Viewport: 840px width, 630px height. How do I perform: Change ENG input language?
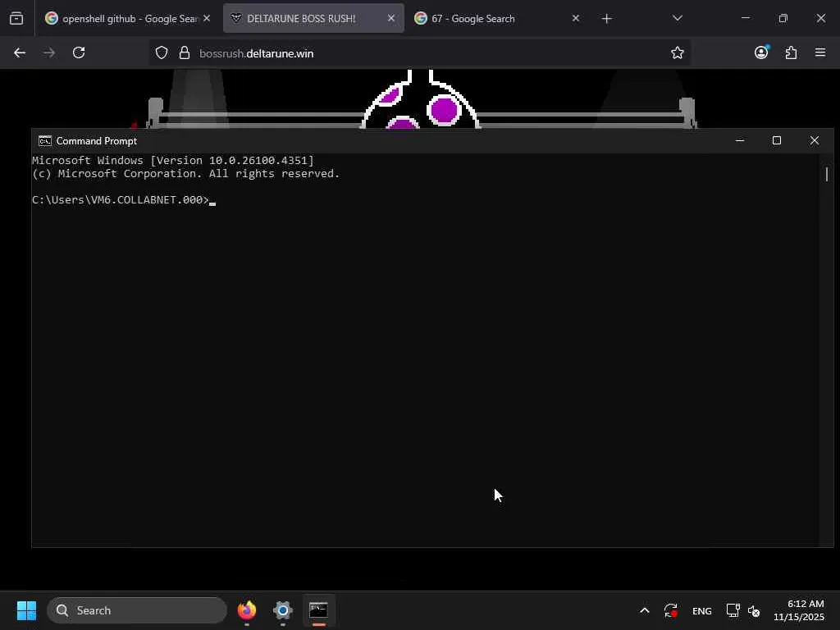(702, 610)
